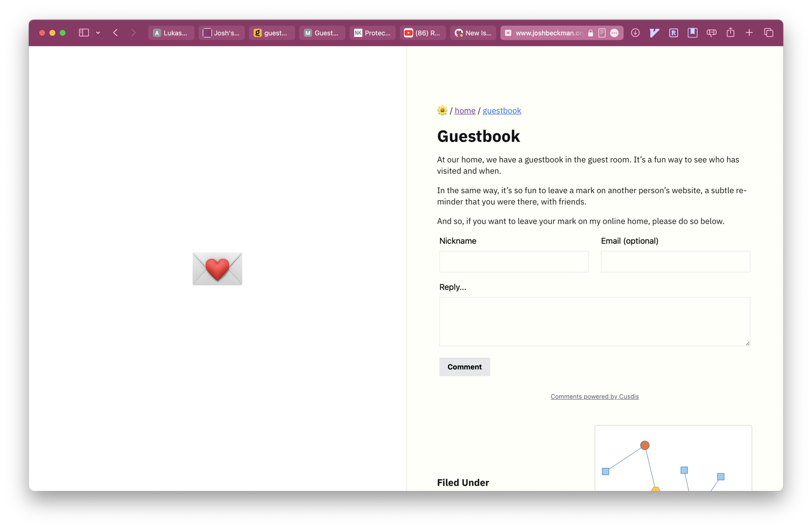812x529 pixels.
Task: Show downloads in the toolbar
Action: (x=635, y=33)
